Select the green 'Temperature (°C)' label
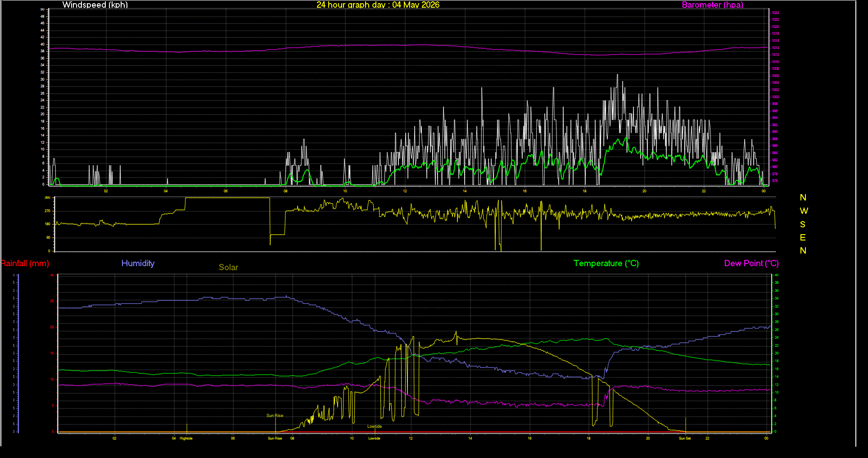This screenshot has width=868, height=458. pos(606,263)
